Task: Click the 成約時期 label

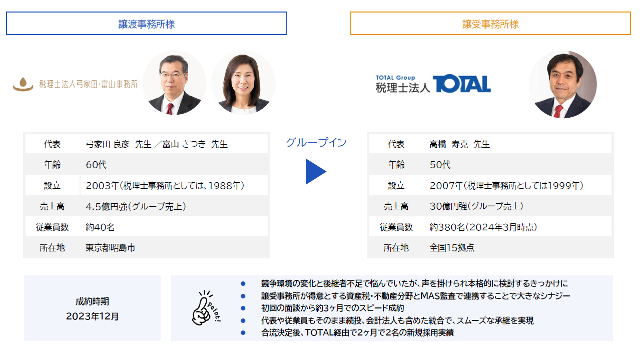Action: click(x=93, y=301)
